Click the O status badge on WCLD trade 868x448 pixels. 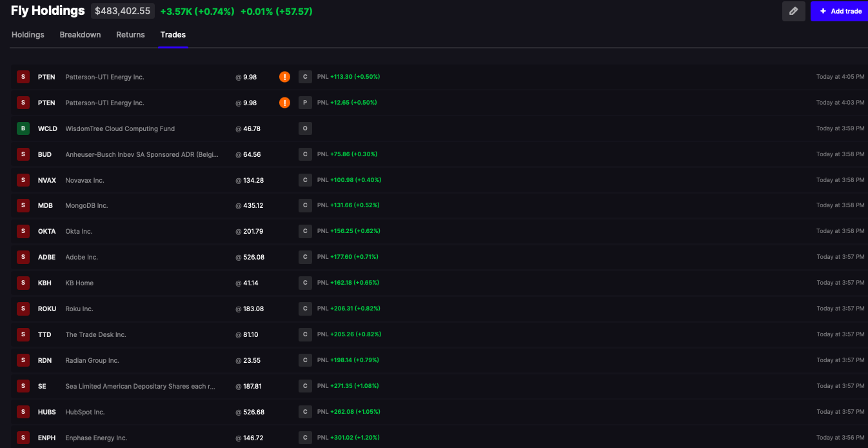point(305,128)
